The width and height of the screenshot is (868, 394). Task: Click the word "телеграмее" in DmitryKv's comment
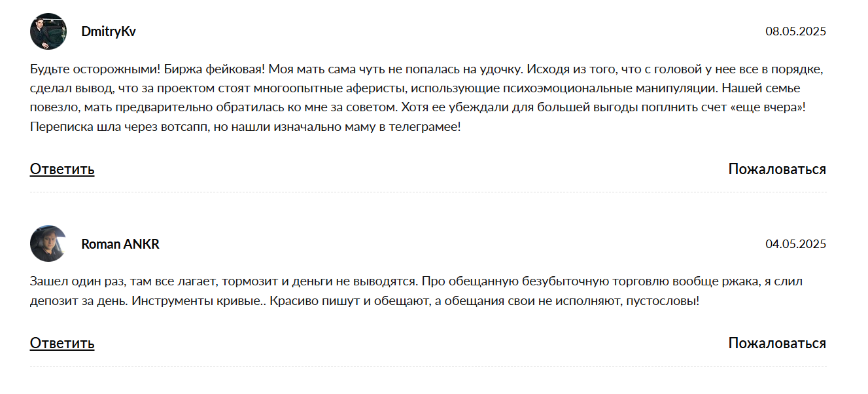425,127
